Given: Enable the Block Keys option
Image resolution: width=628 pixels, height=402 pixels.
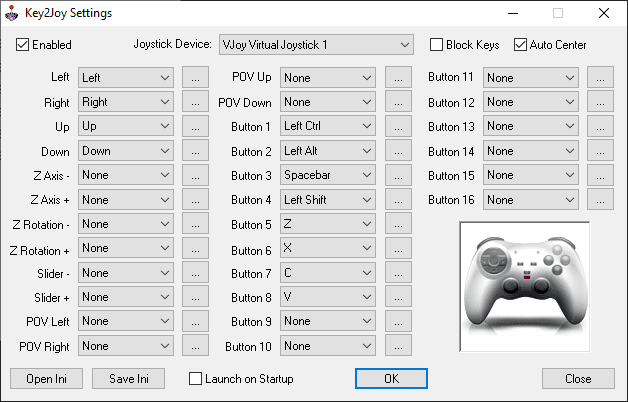Looking at the screenshot, I should [x=436, y=45].
